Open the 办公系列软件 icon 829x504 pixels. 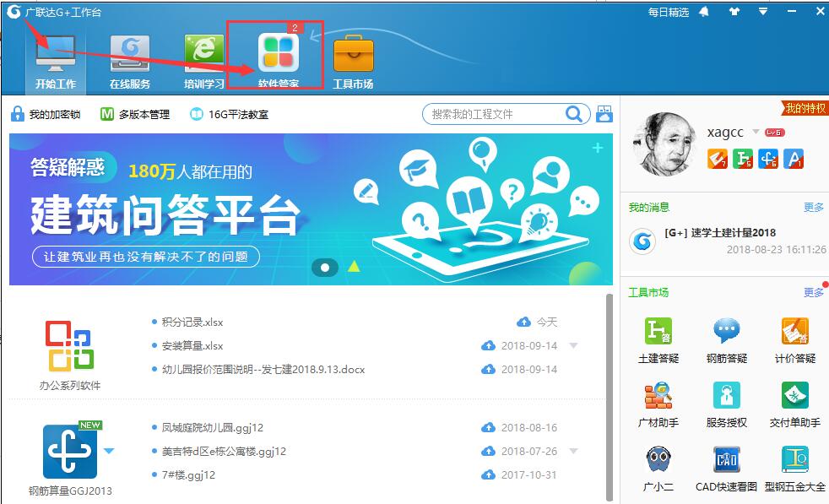(70, 346)
